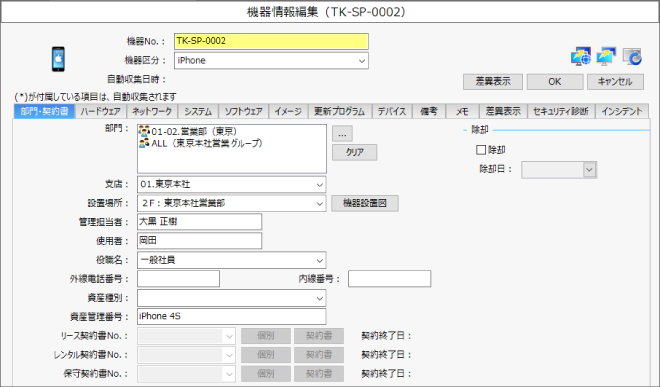The width and height of the screenshot is (660, 387).
Task: Switch to the イメージ tab
Action: point(288,111)
